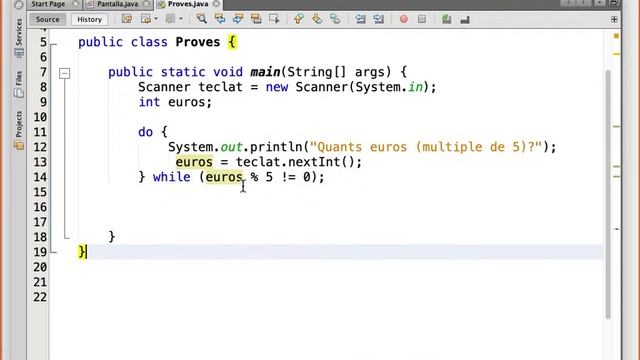Click the maximize editor window button
Viewport: 640px width, 360px height.
tap(613, 3)
